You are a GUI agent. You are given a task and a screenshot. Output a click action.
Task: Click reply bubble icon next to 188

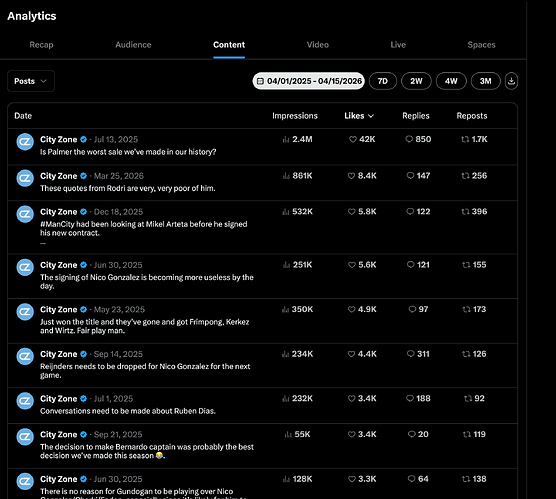[x=410, y=398]
